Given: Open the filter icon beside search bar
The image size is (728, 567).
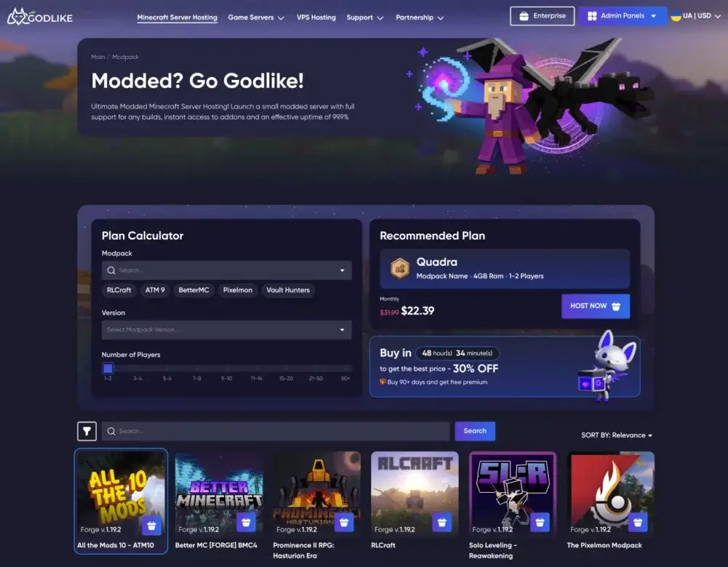Looking at the screenshot, I should click(87, 431).
